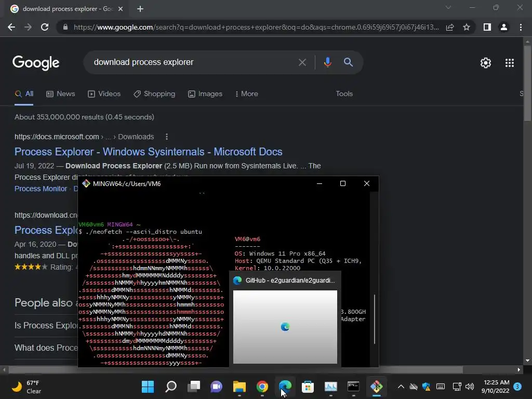The image size is (532, 399).
Task: Open the Windows Start menu
Action: coord(148,387)
